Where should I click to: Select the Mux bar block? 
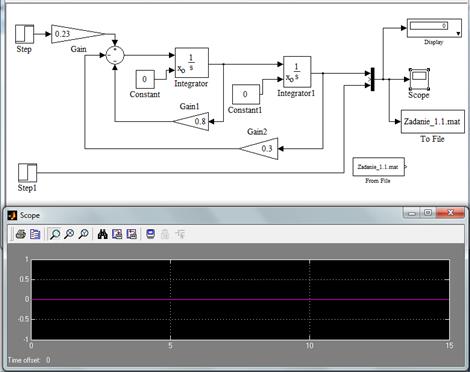coord(373,79)
